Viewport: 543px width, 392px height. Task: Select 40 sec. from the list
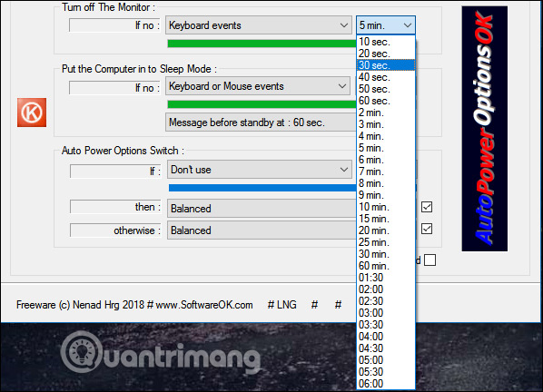pyautogui.click(x=386, y=77)
